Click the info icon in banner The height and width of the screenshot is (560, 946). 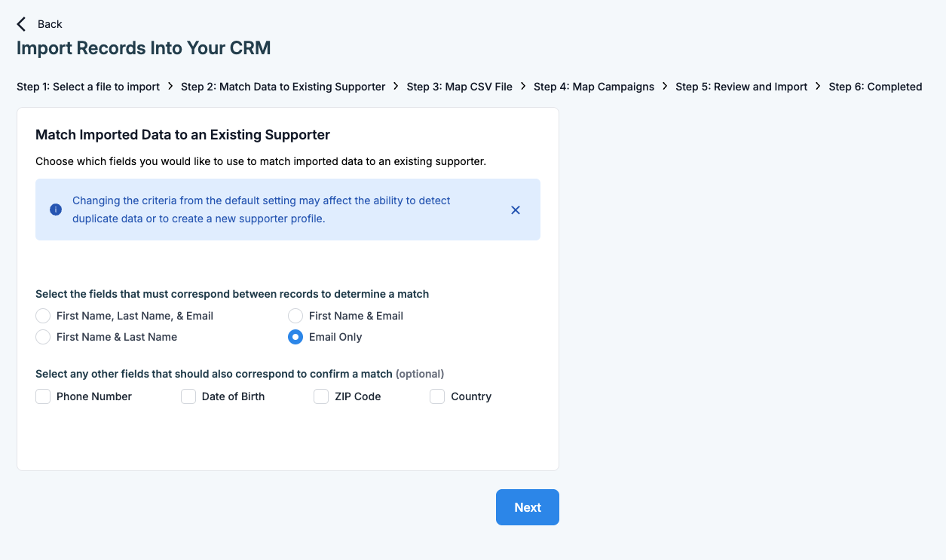pyautogui.click(x=56, y=210)
